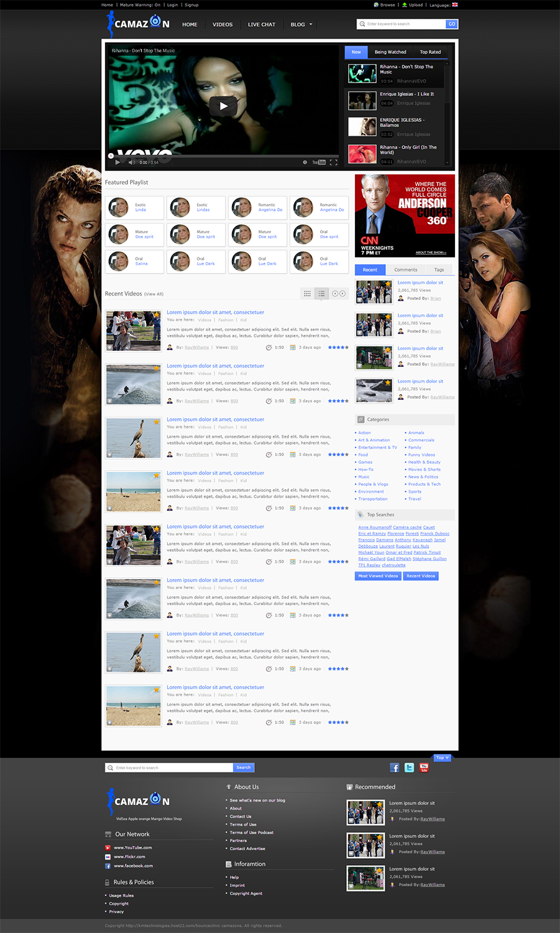Click the small play icon in the player bar
The height and width of the screenshot is (933, 560).
(117, 162)
